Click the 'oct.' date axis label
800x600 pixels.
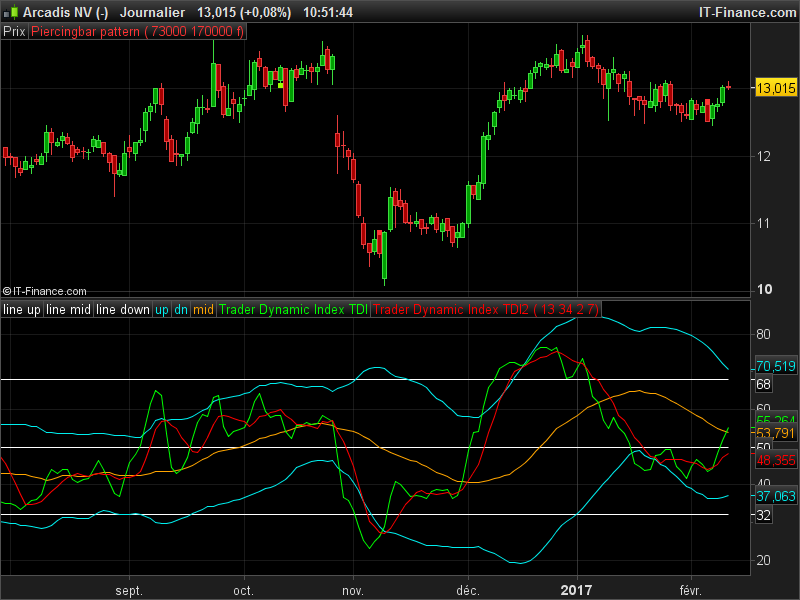click(x=243, y=590)
